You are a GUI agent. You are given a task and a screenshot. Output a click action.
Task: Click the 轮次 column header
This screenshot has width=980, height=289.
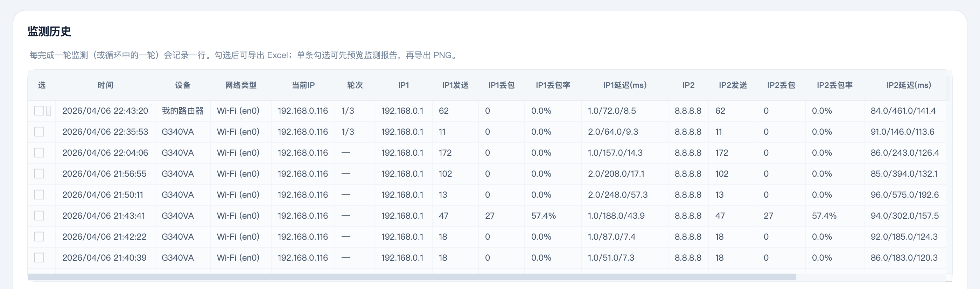click(355, 85)
